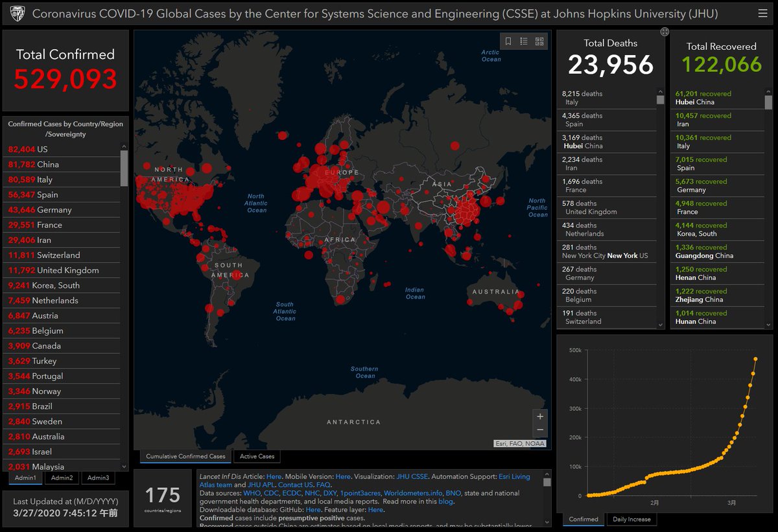Image resolution: width=778 pixels, height=532 pixels.
Task: Select the '56,347 Spain' row
Action: coord(62,194)
